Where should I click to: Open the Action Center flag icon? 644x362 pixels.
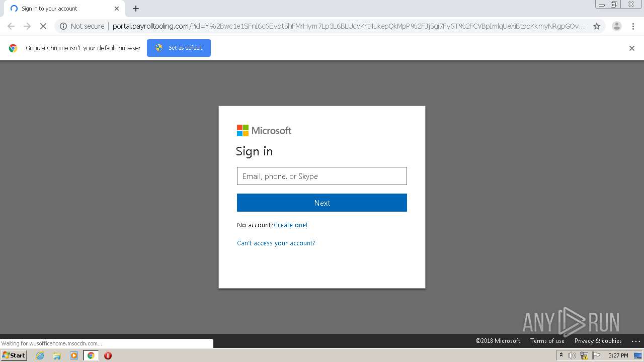click(596, 355)
